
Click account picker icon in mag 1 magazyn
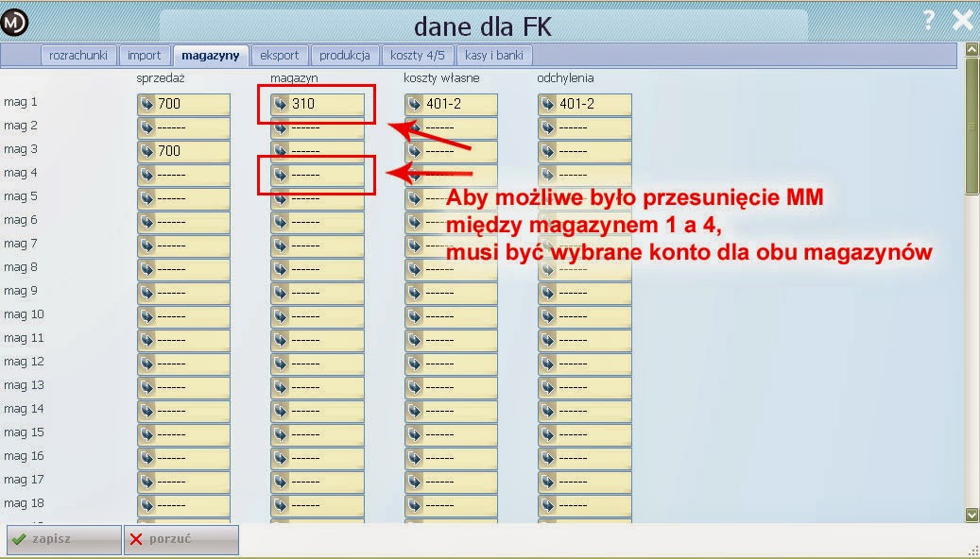[281, 104]
